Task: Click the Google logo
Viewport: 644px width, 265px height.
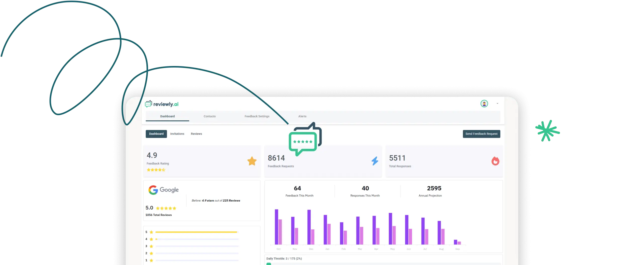Action: 164,190
